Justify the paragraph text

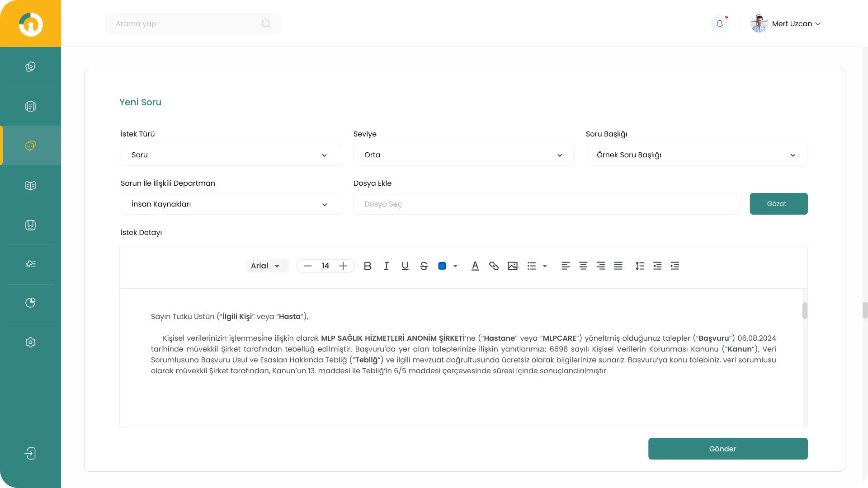pyautogui.click(x=618, y=266)
